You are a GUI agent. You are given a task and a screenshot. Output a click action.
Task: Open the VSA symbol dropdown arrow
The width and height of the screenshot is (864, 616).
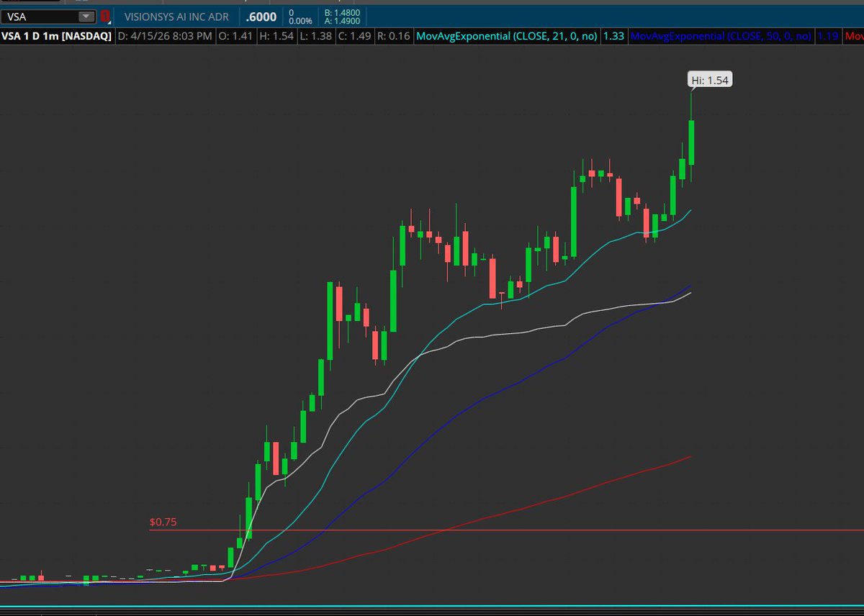click(86, 16)
